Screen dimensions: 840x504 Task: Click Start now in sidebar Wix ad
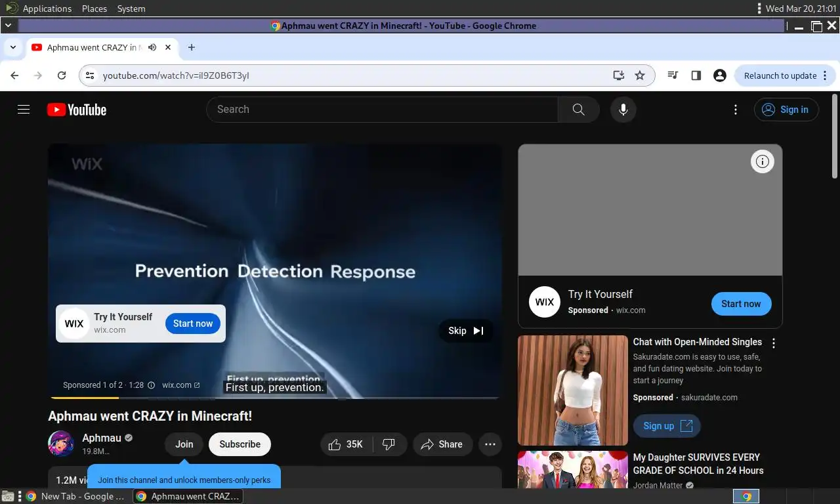(741, 304)
